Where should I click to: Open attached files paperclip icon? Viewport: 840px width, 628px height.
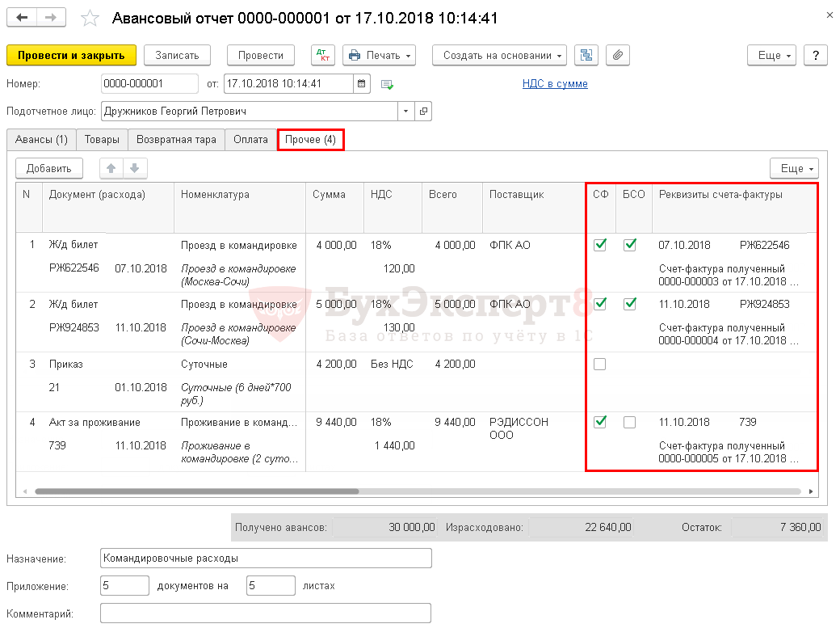[617, 55]
